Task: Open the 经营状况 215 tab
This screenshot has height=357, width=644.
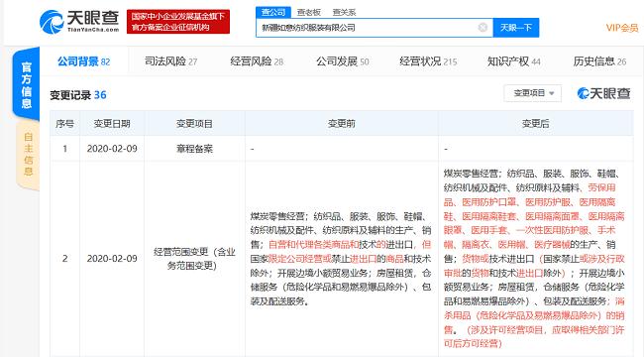Action: coord(428,61)
